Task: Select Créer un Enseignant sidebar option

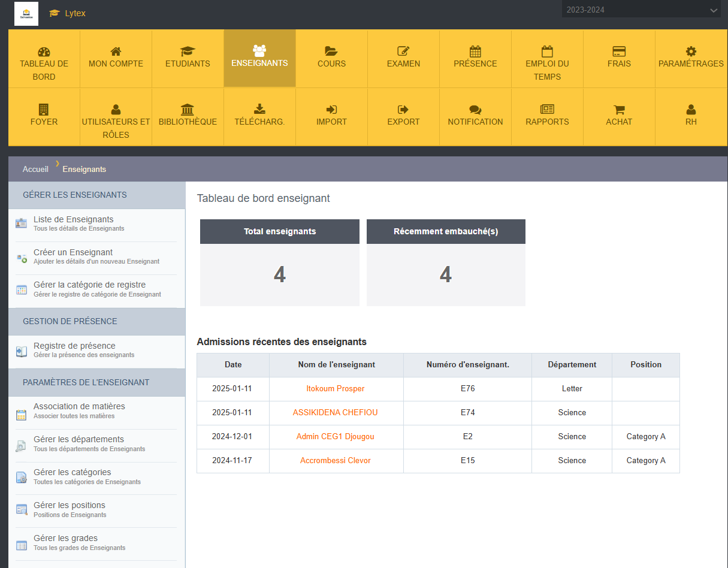Action: 73,253
